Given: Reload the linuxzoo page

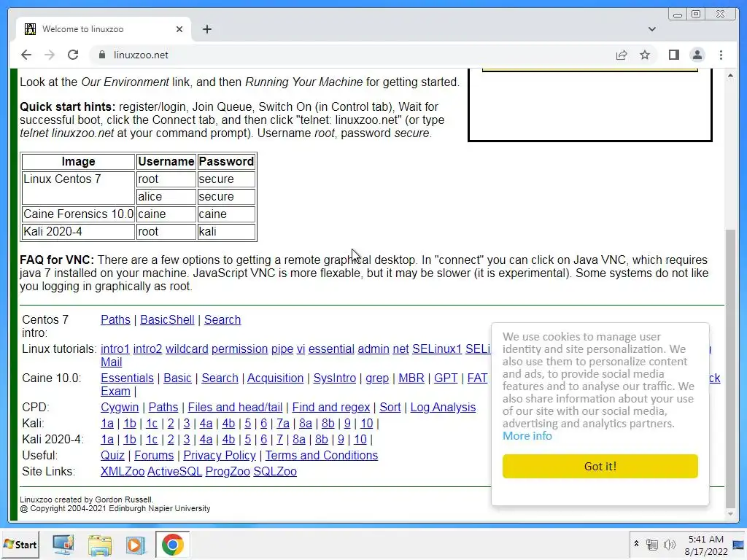Looking at the screenshot, I should click(x=73, y=55).
